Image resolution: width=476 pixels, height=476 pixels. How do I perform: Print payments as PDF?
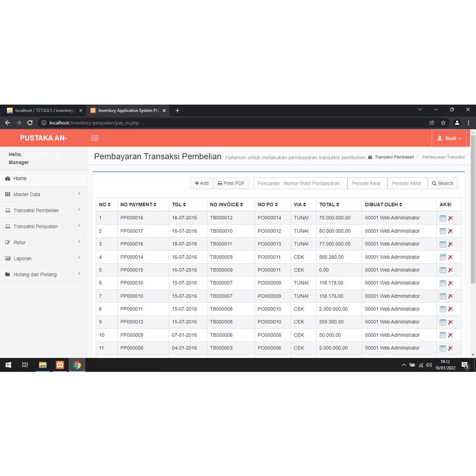click(x=231, y=183)
